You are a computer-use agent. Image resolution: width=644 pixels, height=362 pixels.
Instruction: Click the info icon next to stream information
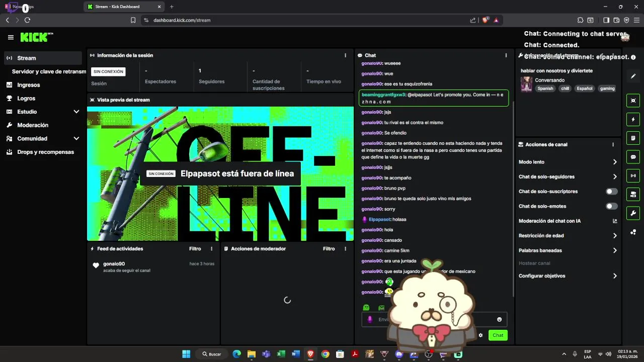[633, 57]
